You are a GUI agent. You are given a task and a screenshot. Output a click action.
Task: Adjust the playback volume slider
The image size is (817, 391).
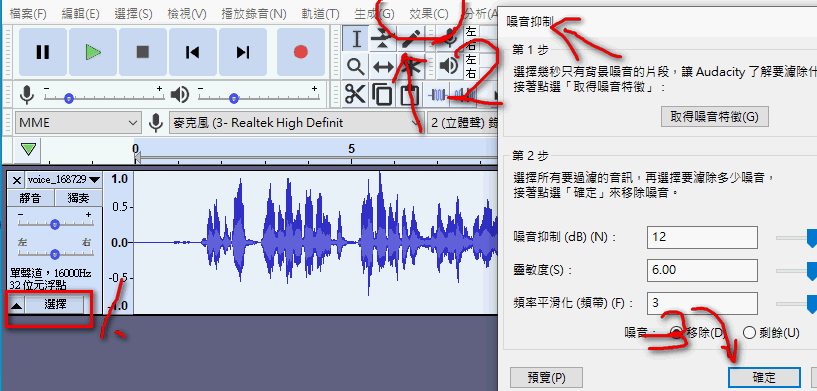coord(258,97)
